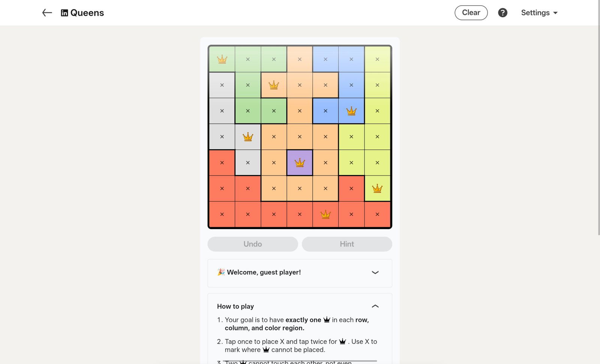Open the help question mark icon

(x=502, y=13)
